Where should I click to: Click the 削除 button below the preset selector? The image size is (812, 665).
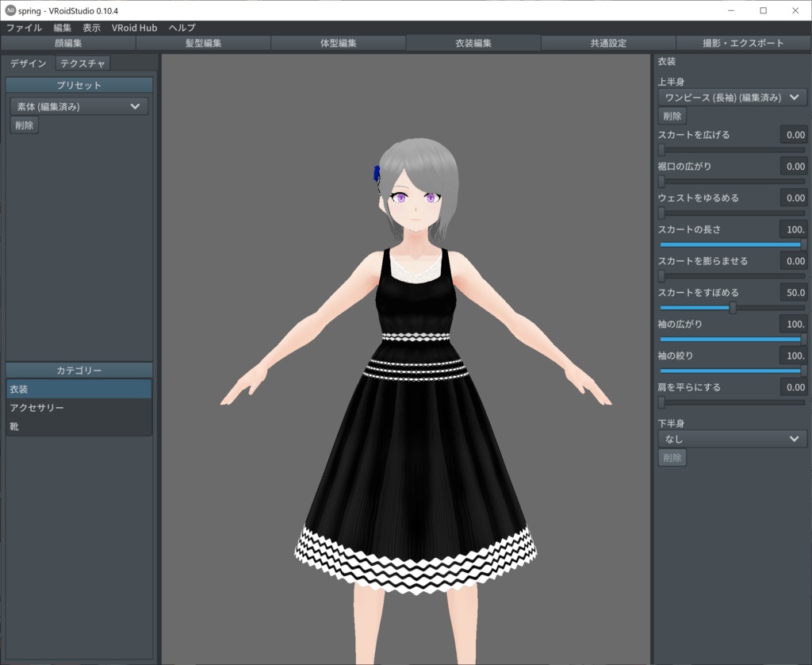point(23,125)
